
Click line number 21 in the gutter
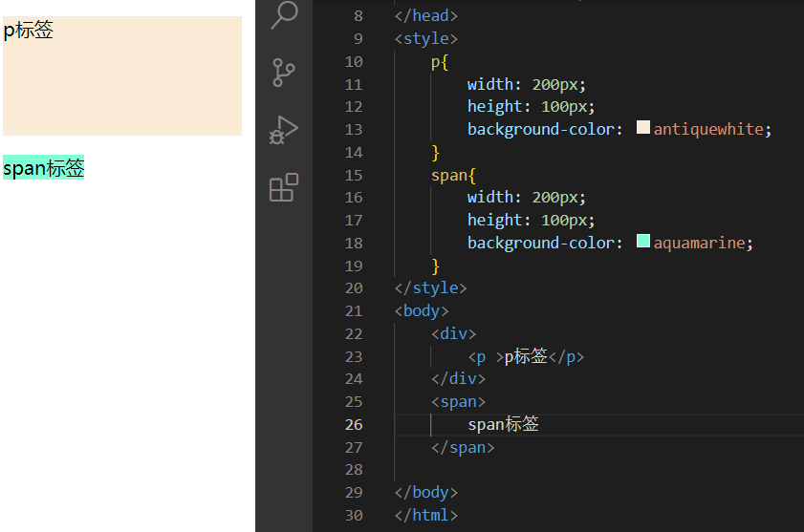pyautogui.click(x=354, y=310)
